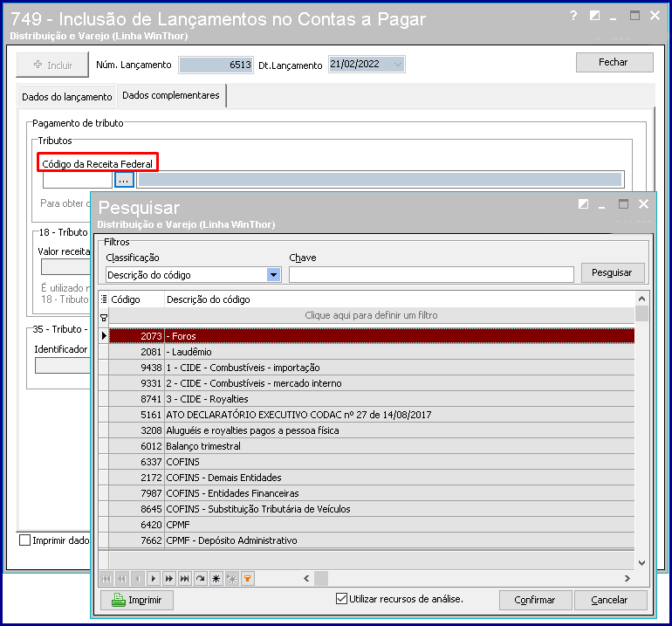The width and height of the screenshot is (672, 626).
Task: Click the vertical scrollbar thumb in grid
Action: point(641,313)
